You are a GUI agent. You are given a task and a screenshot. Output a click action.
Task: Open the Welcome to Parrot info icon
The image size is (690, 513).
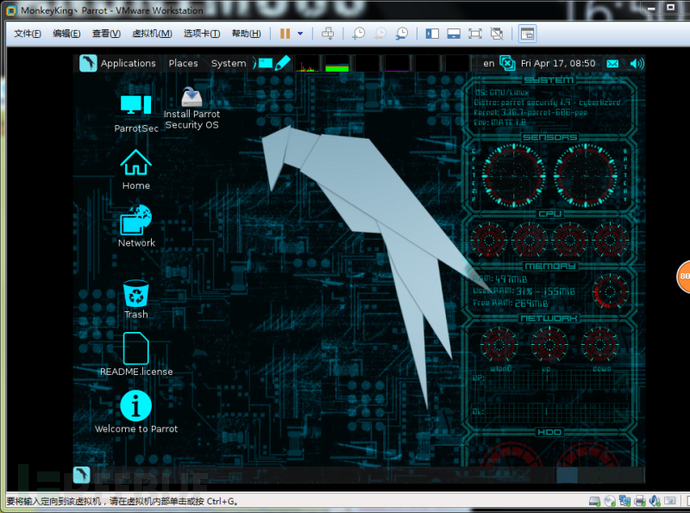pyautogui.click(x=136, y=412)
